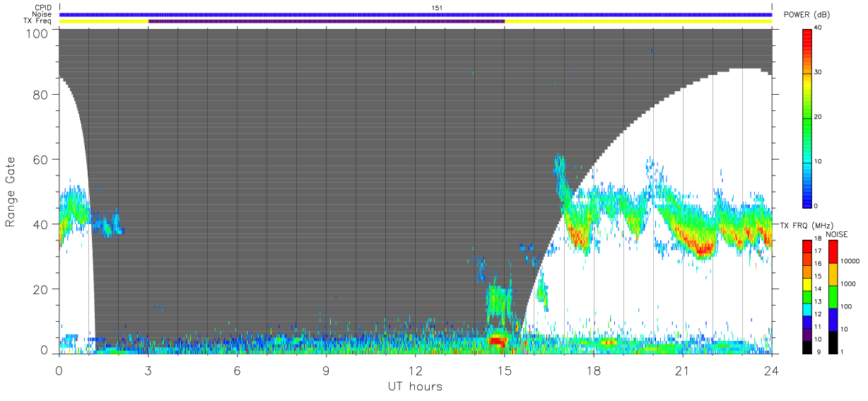
Task: Click the NOISE color bar
Action: (833, 296)
